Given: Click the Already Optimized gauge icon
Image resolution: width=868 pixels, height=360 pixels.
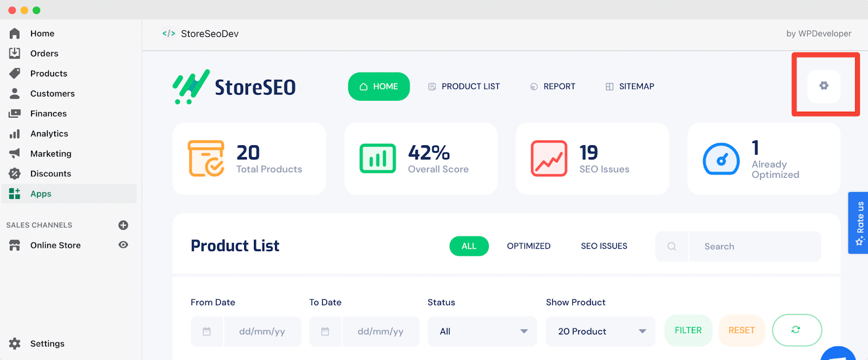Looking at the screenshot, I should pyautogui.click(x=721, y=159).
